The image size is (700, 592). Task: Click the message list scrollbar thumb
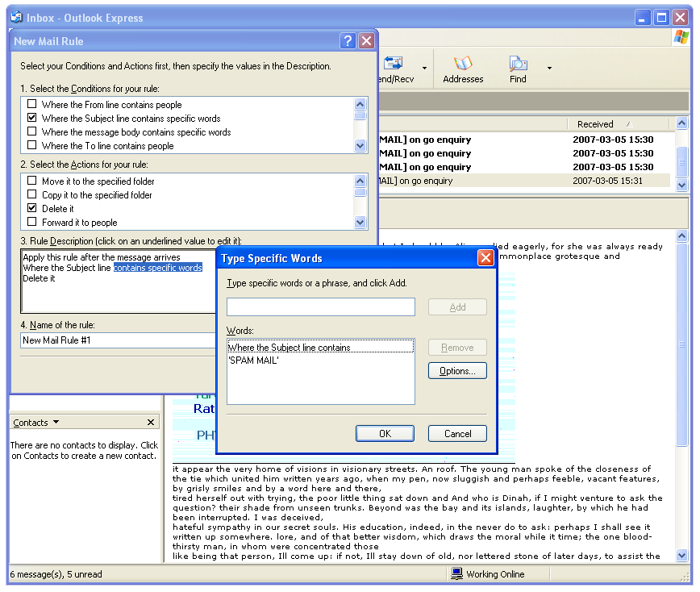681,162
